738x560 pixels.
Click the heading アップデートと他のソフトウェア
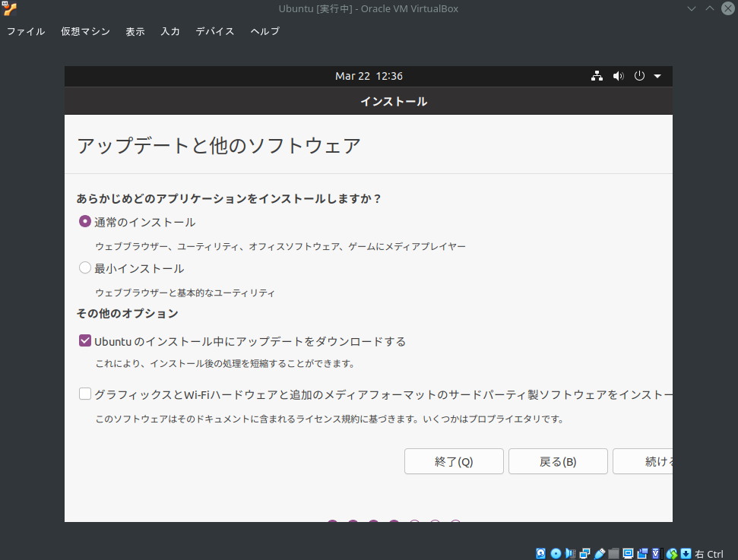pyautogui.click(x=219, y=145)
